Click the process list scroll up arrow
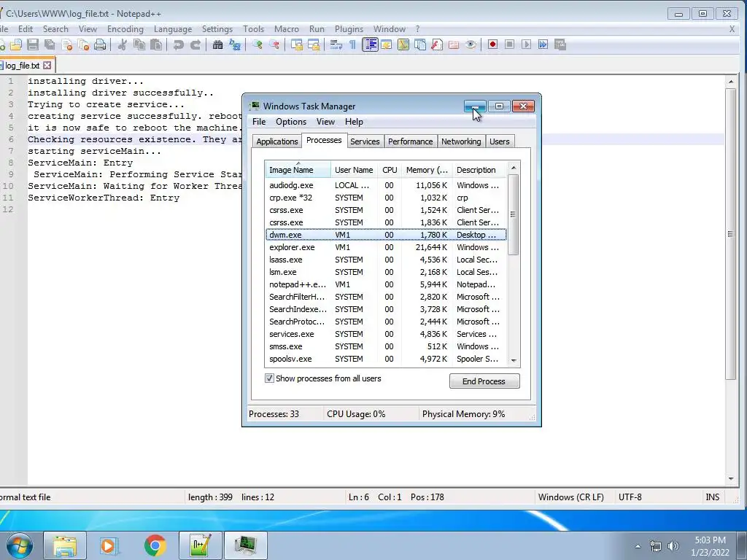This screenshot has width=747, height=560. pos(514,168)
